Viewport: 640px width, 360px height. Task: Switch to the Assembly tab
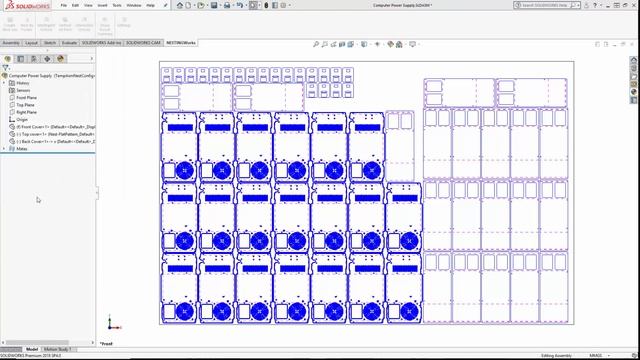tap(11, 43)
